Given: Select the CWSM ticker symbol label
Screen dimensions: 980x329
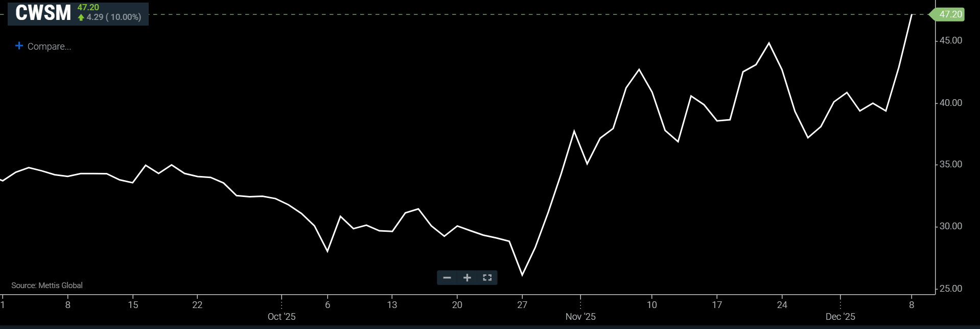Looking at the screenshot, I should click(43, 13).
